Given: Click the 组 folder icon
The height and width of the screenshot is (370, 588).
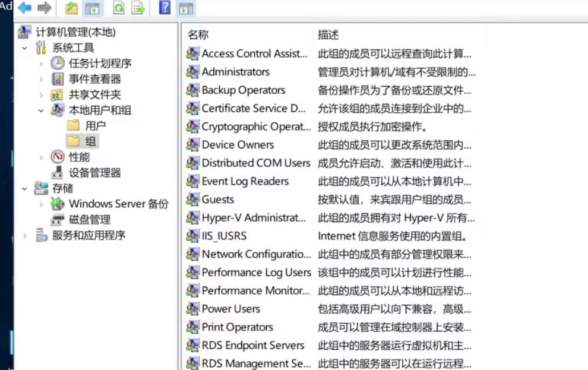Looking at the screenshot, I should [x=74, y=141].
